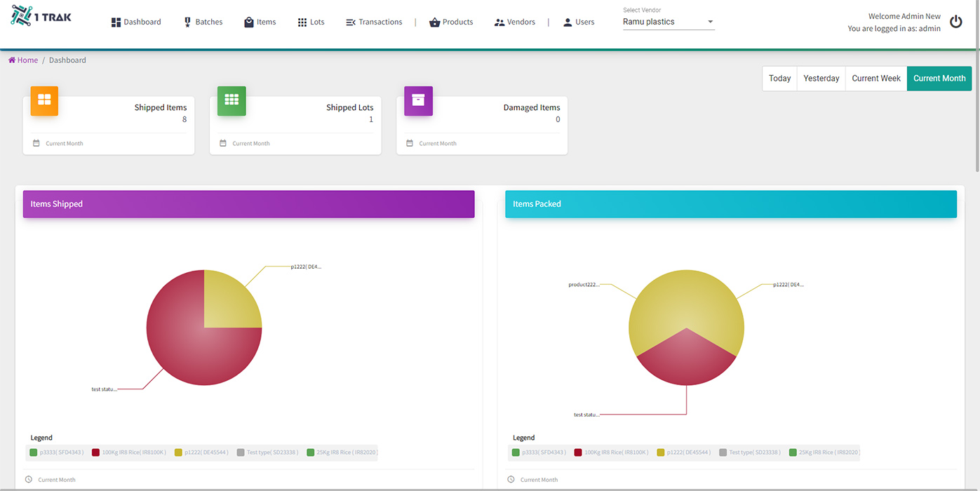Click the clock icon below Items Packed legend
Image resolution: width=980 pixels, height=491 pixels.
point(511,480)
